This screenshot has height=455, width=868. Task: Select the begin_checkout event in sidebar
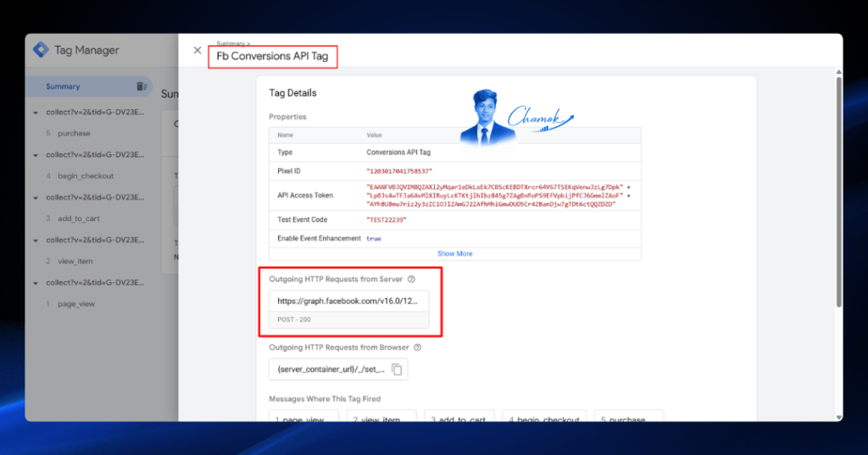tap(86, 176)
